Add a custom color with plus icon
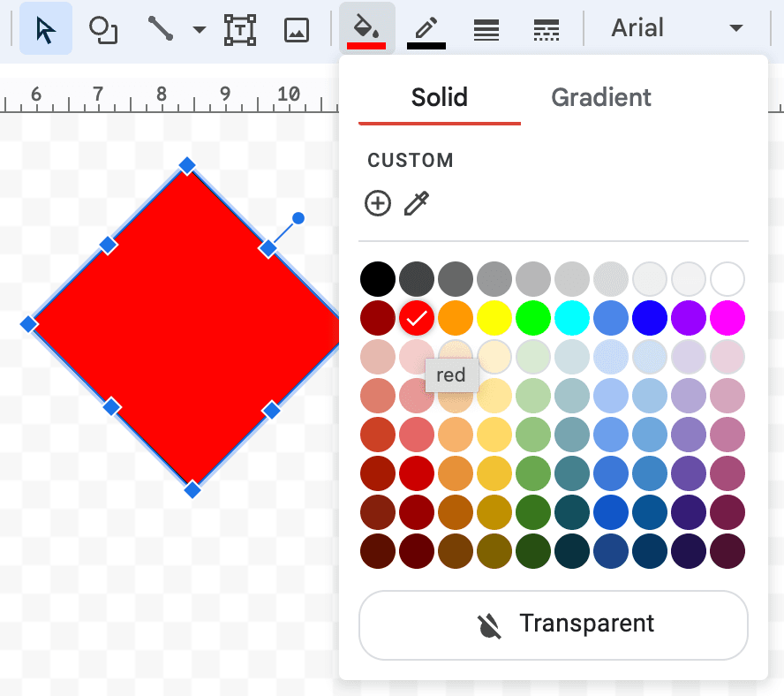784x696 pixels. coord(378,204)
